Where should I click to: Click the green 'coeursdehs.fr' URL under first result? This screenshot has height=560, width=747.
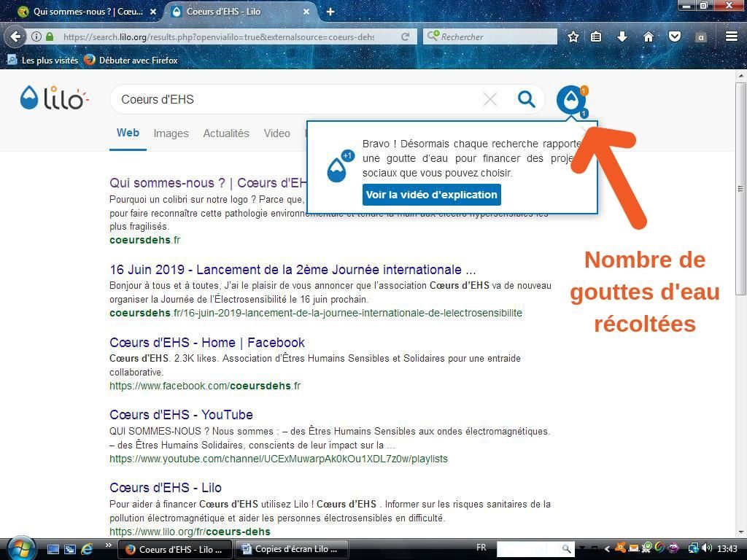145,240
